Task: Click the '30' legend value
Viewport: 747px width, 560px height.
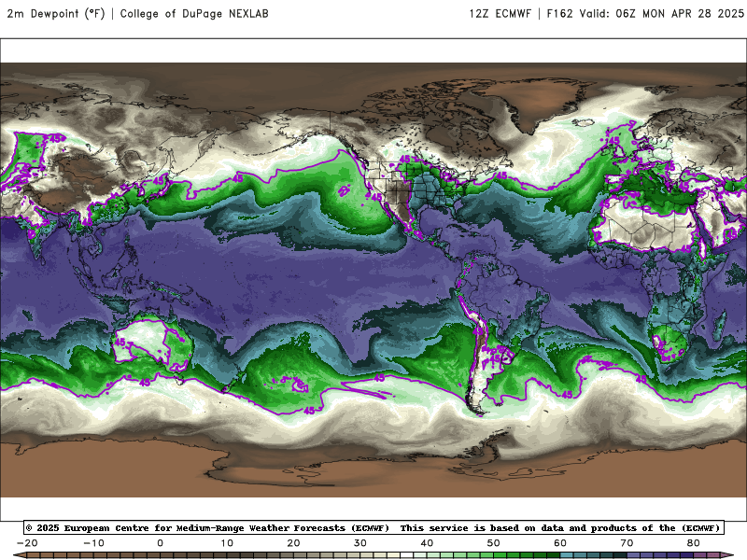Action: tap(360, 543)
